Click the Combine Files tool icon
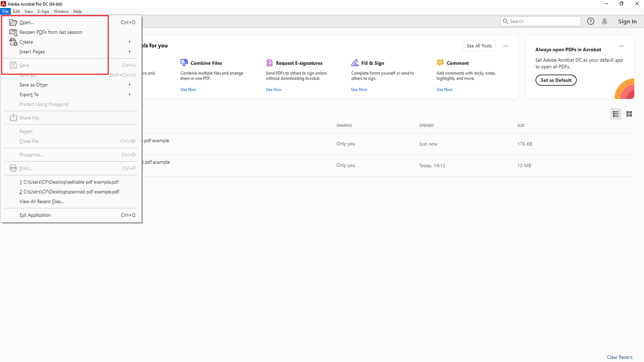644x362 pixels. [184, 63]
